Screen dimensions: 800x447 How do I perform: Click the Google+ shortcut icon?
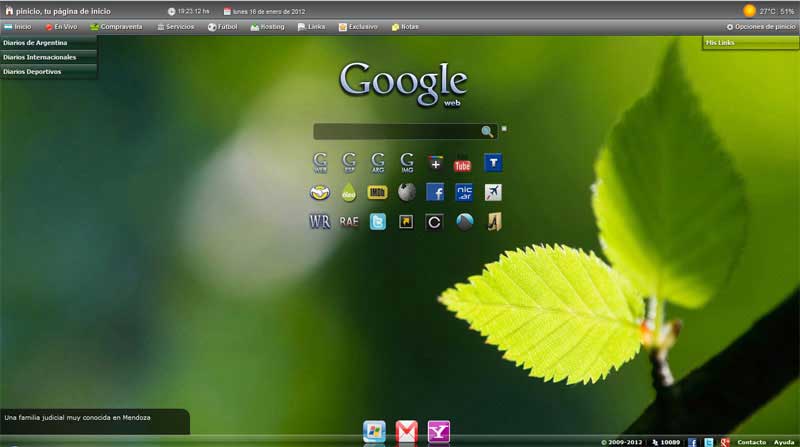click(x=435, y=163)
